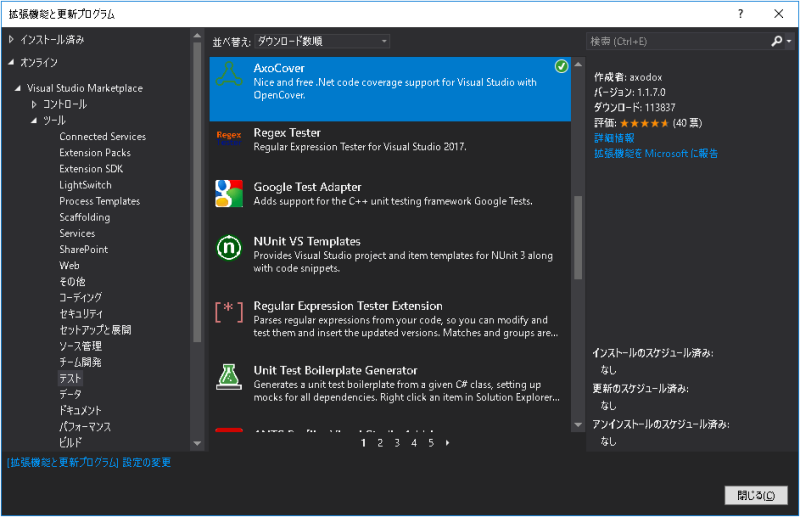
Task: Collapse the オンライン node
Action: pos(11,62)
